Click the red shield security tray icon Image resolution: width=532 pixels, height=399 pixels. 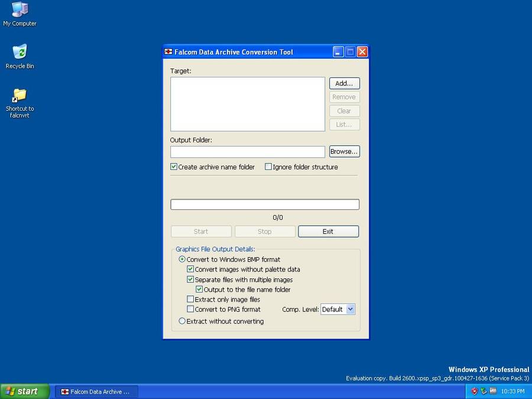(473, 391)
